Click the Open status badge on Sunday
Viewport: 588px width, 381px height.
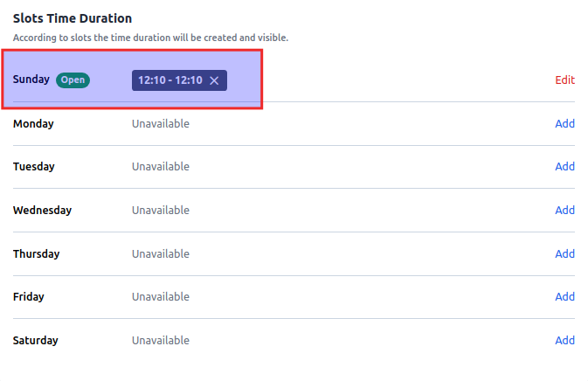coord(73,80)
